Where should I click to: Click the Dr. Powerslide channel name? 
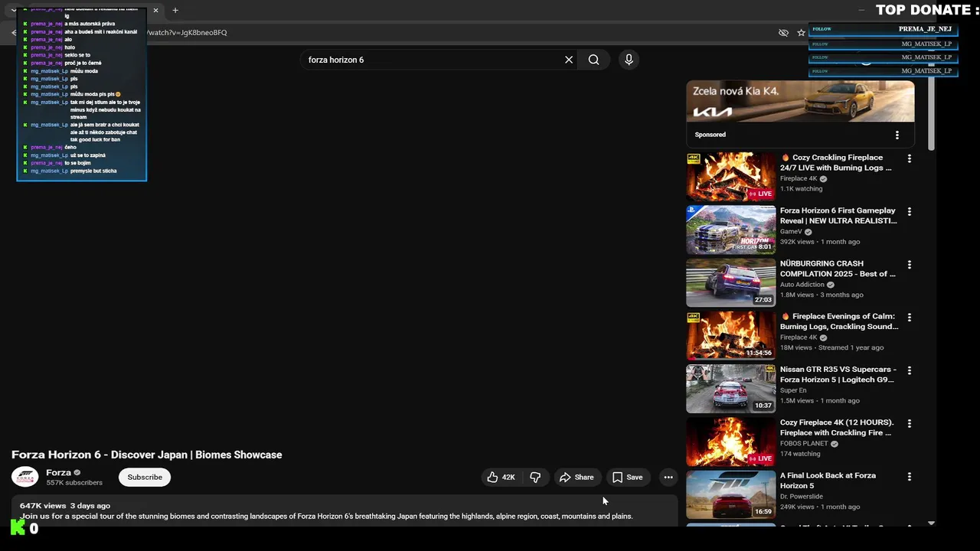click(802, 497)
